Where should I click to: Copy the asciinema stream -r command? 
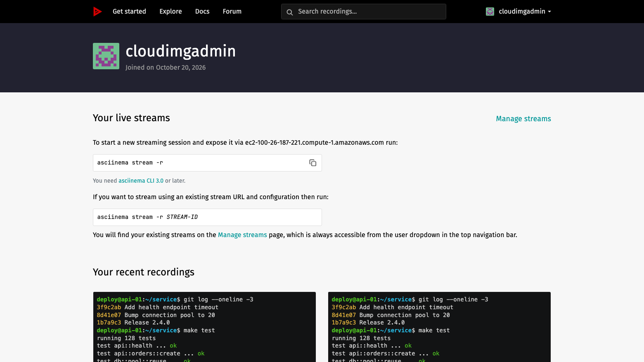pyautogui.click(x=313, y=163)
